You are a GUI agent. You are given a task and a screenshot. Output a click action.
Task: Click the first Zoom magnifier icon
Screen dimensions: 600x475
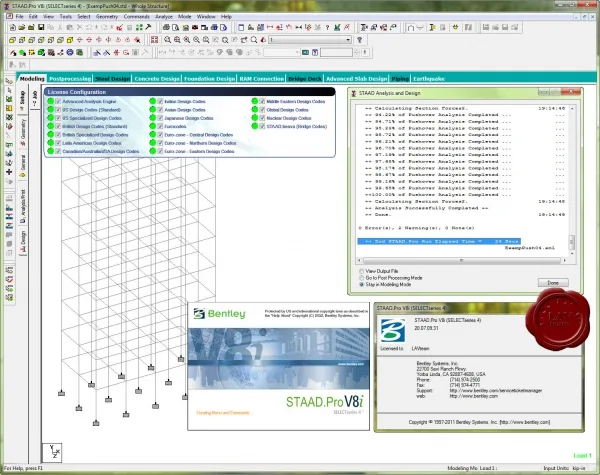pyautogui.click(x=168, y=40)
